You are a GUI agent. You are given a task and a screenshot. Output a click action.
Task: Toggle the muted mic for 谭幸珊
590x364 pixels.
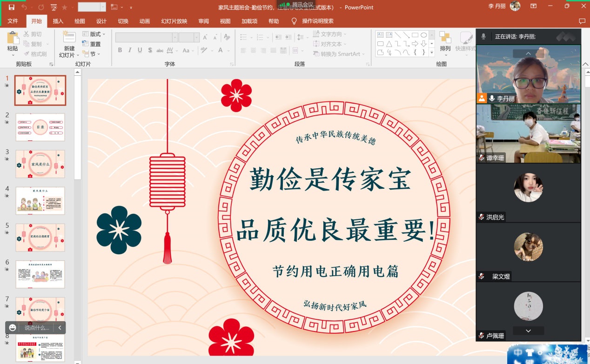[482, 158]
